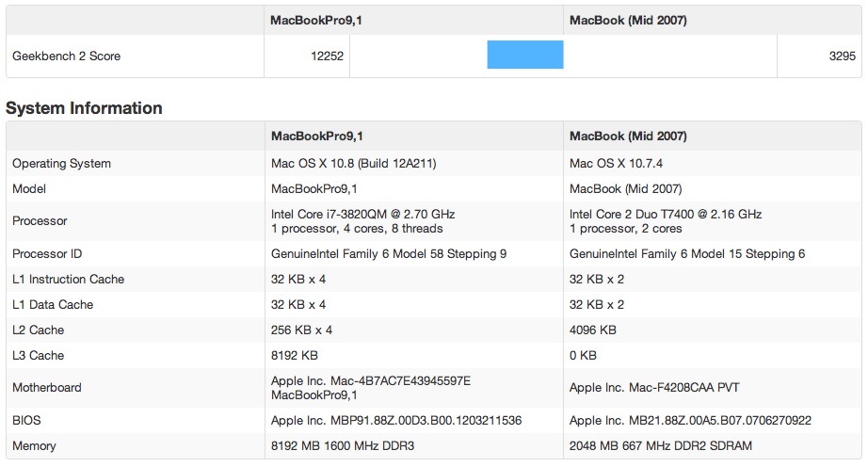Select '1 processor, 4 cores, 8 threads' text
The width and height of the screenshot is (868, 467).
(x=357, y=229)
